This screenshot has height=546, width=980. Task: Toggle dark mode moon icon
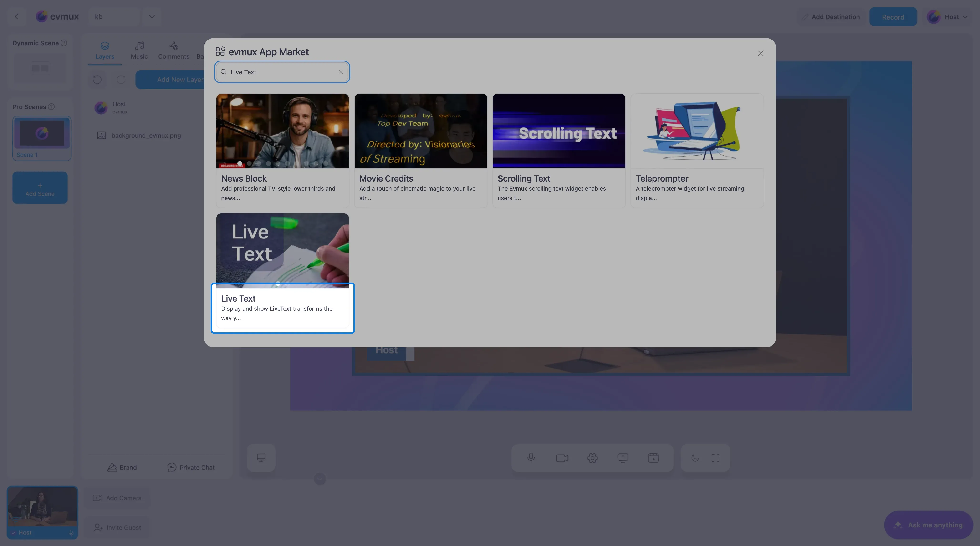click(x=695, y=458)
